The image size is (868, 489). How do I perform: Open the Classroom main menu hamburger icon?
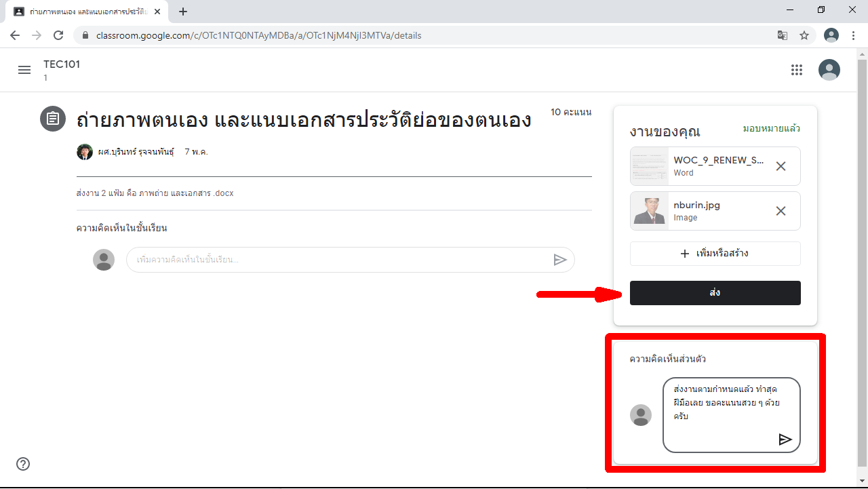(x=24, y=70)
